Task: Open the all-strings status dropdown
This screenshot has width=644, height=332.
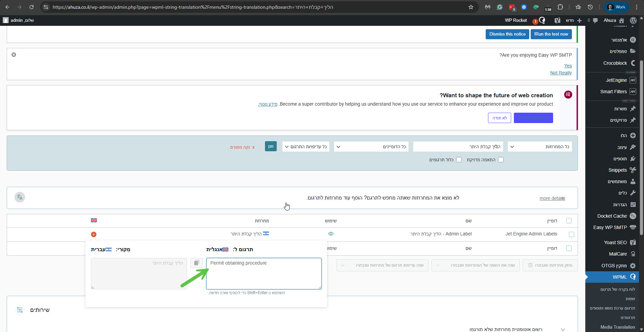Action: [x=540, y=147]
